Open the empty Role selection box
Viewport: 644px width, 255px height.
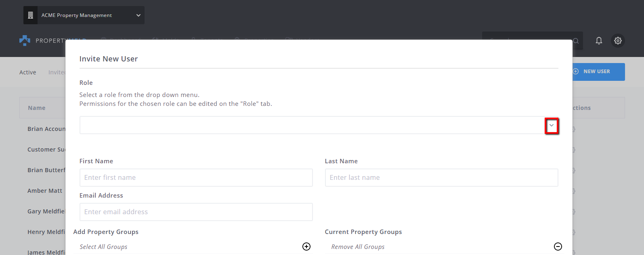pyautogui.click(x=319, y=125)
